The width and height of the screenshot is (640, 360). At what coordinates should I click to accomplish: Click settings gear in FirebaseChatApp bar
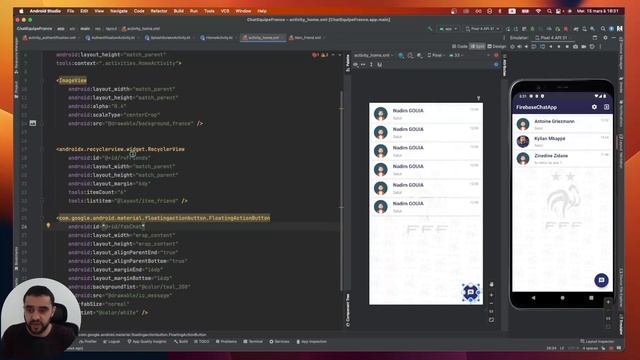coord(594,107)
